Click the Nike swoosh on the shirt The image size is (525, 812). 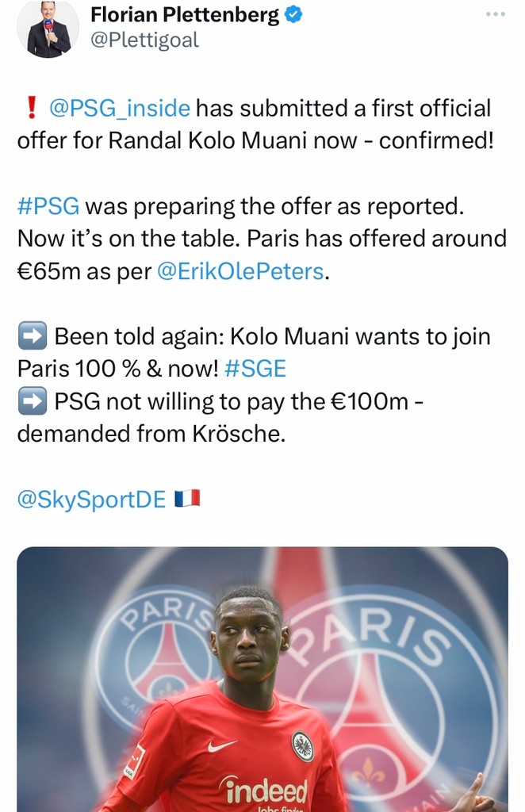[221, 746]
